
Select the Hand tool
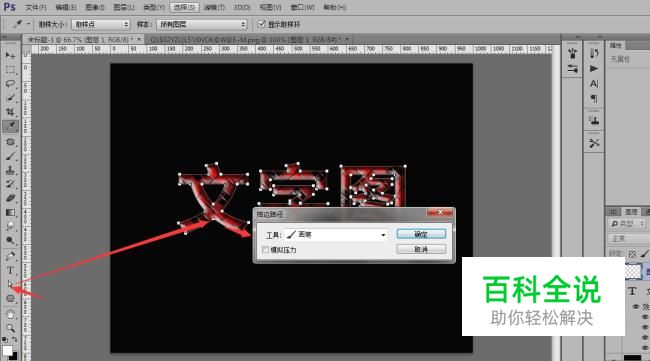[10, 315]
